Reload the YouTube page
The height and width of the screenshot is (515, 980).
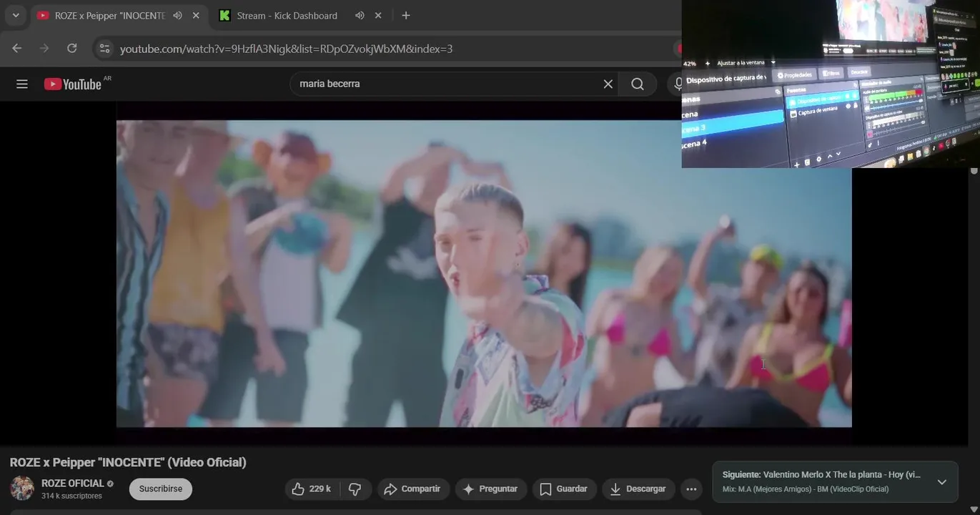coord(71,49)
